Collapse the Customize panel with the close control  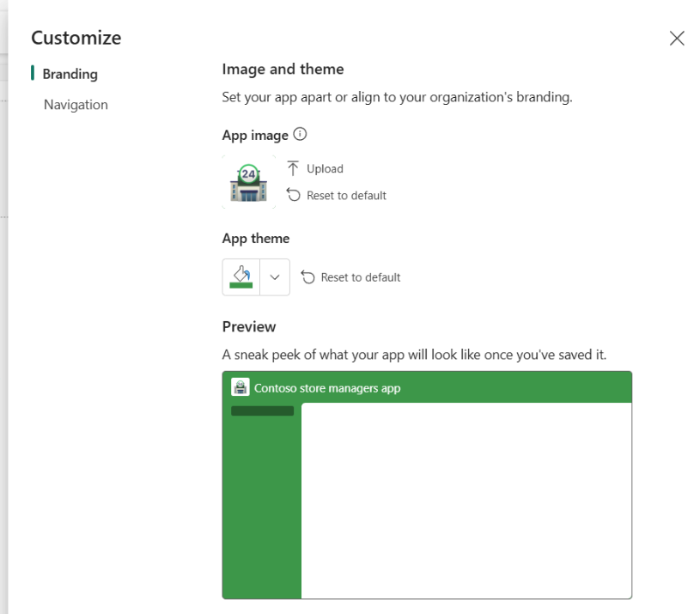pyautogui.click(x=677, y=38)
